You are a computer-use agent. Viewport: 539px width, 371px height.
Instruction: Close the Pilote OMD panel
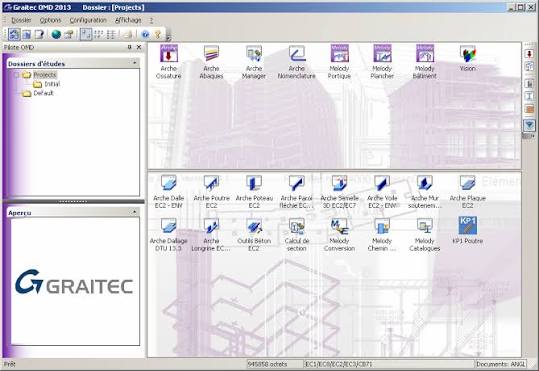[x=139, y=47]
